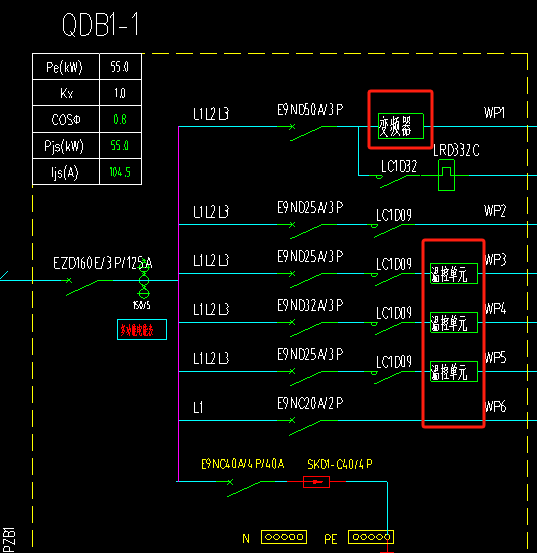Viewport: 537px width, 553px height.
Task: Select the L1L2L3 phase label on WP4
Action: 211,310
